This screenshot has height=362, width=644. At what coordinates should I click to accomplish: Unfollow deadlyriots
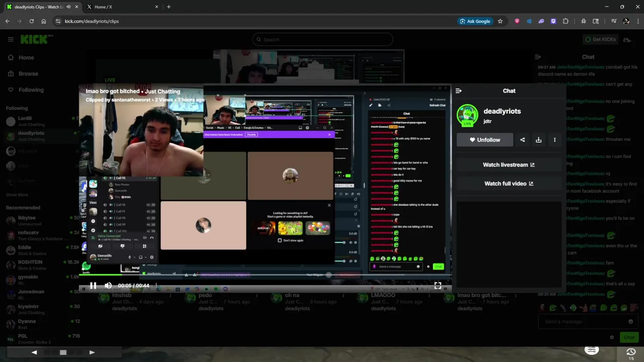tap(485, 140)
